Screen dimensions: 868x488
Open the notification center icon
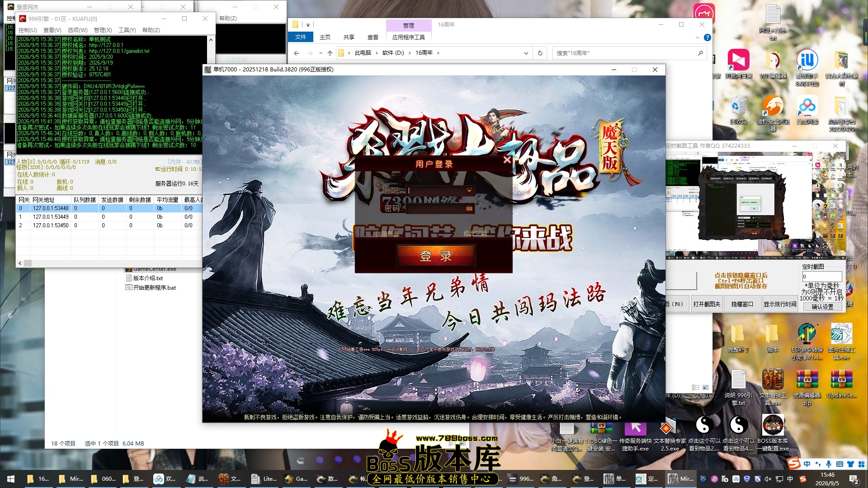(854, 479)
